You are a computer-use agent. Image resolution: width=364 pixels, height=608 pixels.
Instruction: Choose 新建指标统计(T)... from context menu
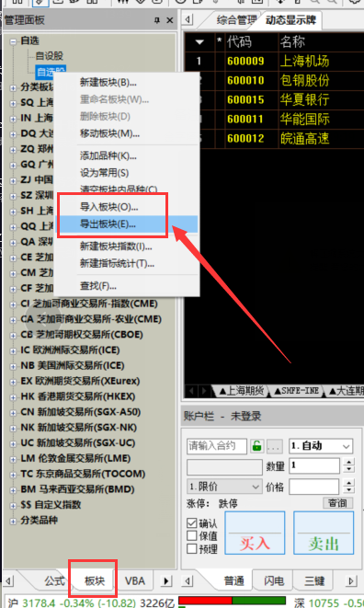click(117, 264)
